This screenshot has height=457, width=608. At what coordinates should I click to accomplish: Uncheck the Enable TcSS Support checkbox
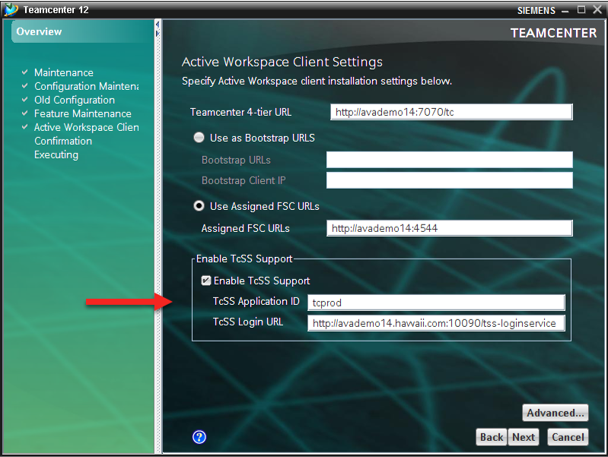[206, 281]
